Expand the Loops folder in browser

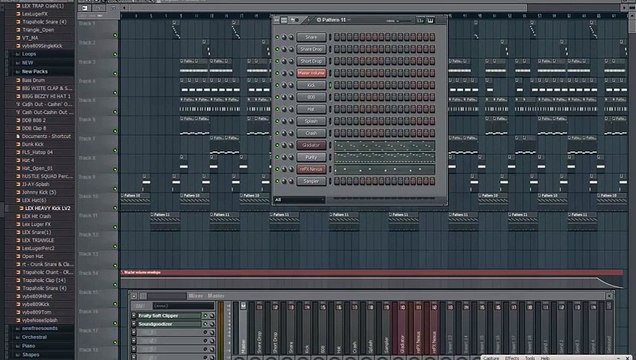point(29,54)
